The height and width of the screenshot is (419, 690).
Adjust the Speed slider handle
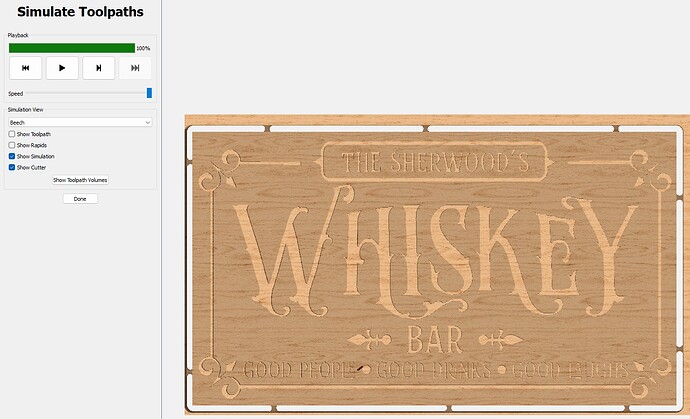[x=149, y=93]
